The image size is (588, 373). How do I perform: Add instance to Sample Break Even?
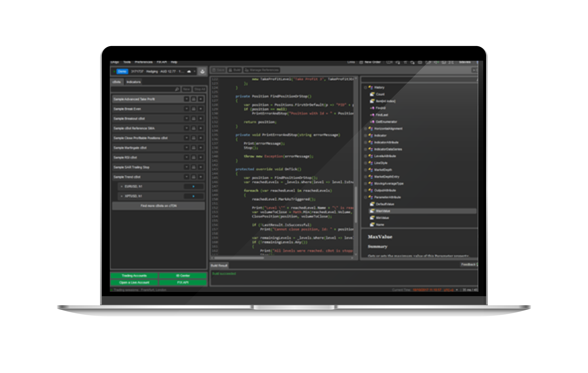(x=200, y=109)
